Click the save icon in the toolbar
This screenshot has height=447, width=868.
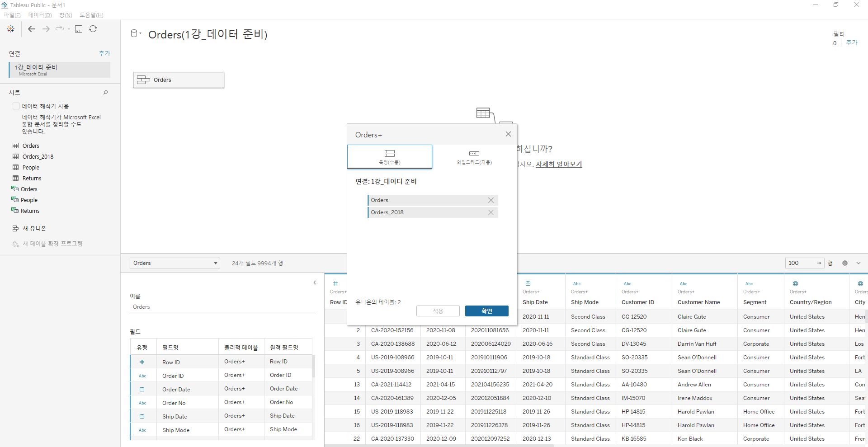click(x=79, y=29)
